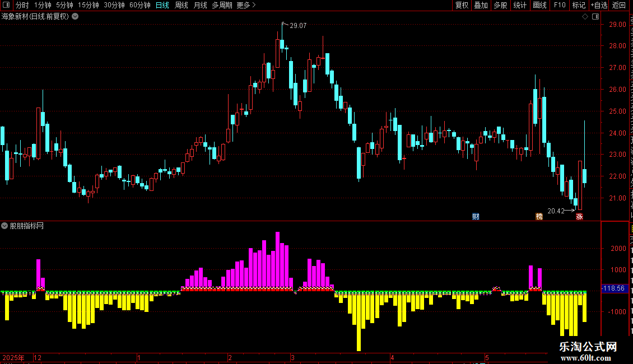Select the 15分钟 period tab
This screenshot has width=633, height=364.
click(x=89, y=5)
